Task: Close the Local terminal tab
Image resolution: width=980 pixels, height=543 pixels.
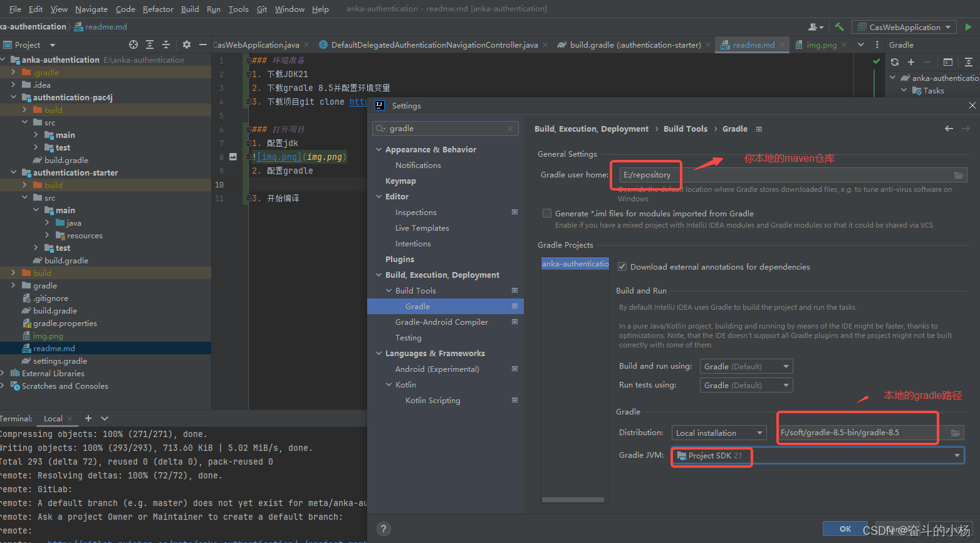Action: point(70,419)
